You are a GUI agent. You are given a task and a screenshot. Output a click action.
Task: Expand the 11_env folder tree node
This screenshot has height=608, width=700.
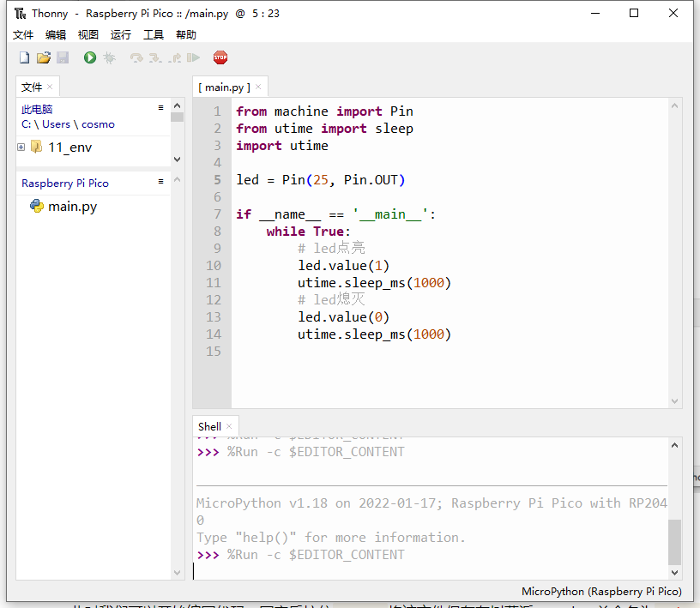21,147
